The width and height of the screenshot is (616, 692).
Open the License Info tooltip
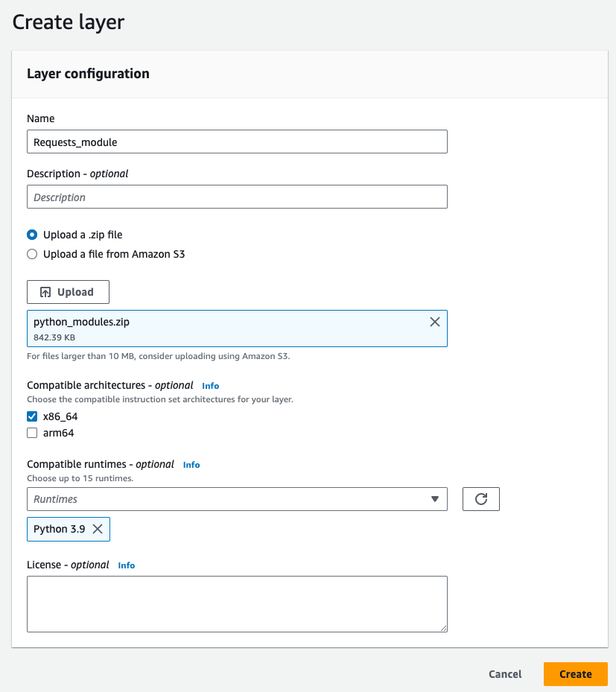[x=126, y=565]
